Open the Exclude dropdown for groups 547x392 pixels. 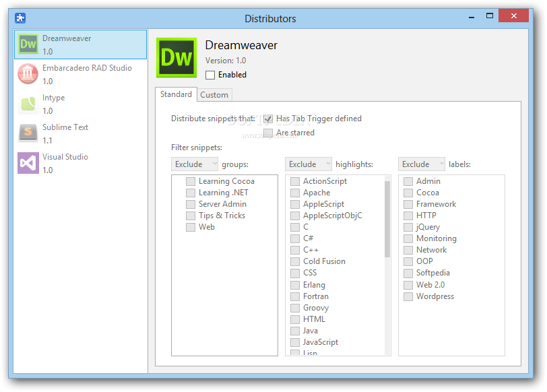194,164
